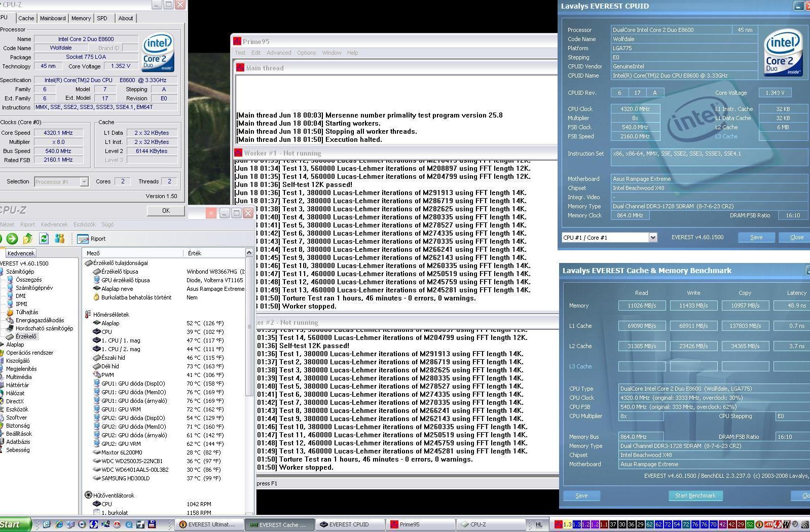Open the Szoftver tree node
This screenshot has width=810, height=532.
coord(16,417)
